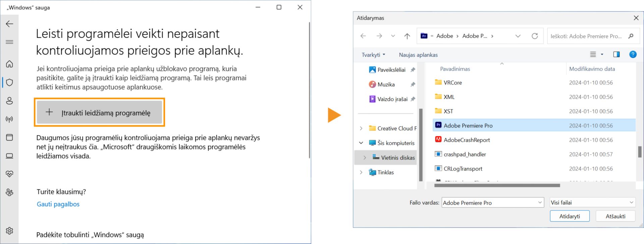This screenshot has width=644, height=244.
Task: Open App & browser control icon
Action: (x=9, y=137)
